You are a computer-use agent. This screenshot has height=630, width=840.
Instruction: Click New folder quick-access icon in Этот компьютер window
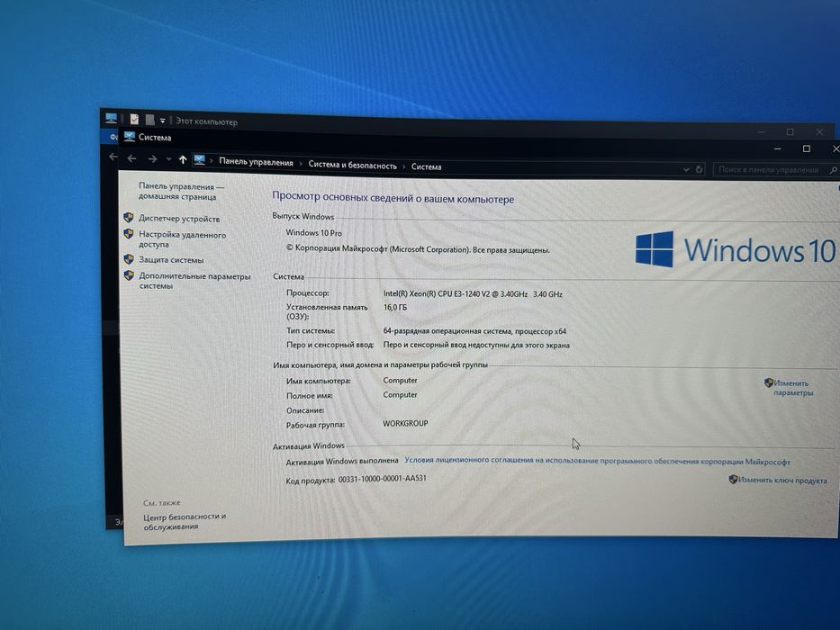coord(150,120)
